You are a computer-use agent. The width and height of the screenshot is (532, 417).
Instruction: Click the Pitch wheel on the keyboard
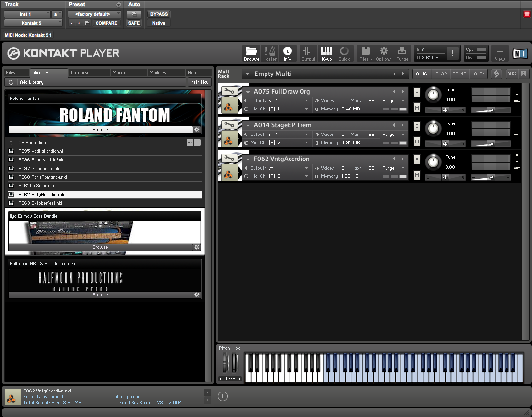coord(225,362)
